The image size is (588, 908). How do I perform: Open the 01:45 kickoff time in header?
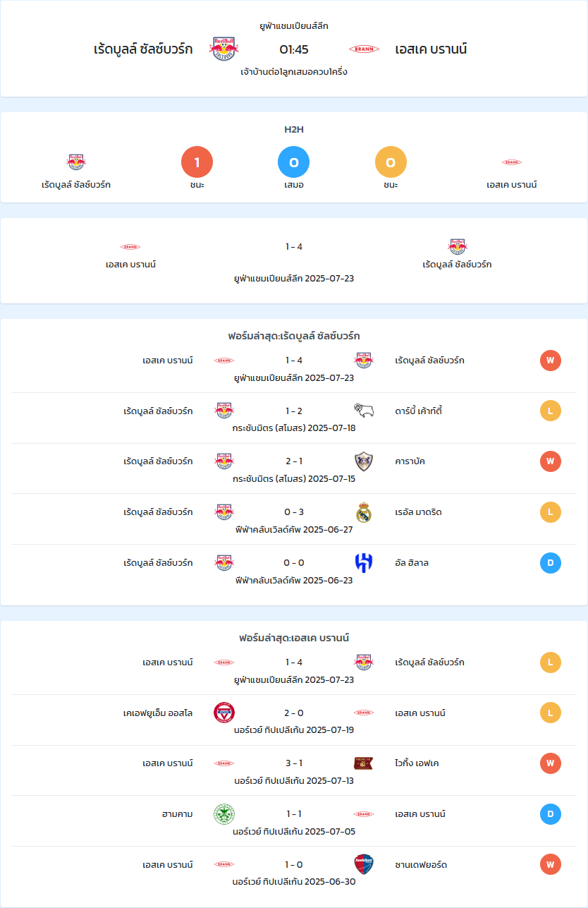tap(294, 49)
